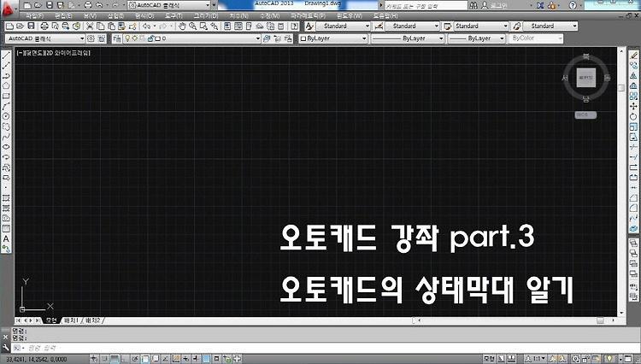Screen dimensions: 641x364
Task: Click the Help question mark in standard toolbar
Action: (x=294, y=26)
